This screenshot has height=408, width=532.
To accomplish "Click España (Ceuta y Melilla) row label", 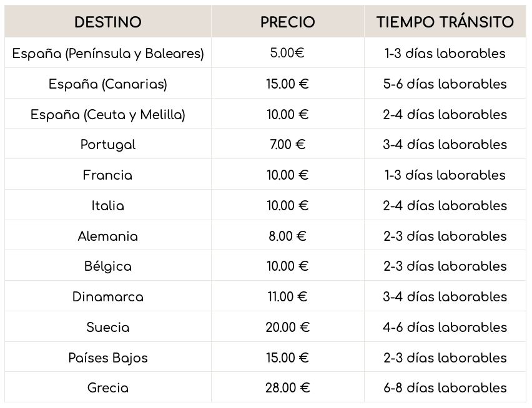I will [108, 115].
